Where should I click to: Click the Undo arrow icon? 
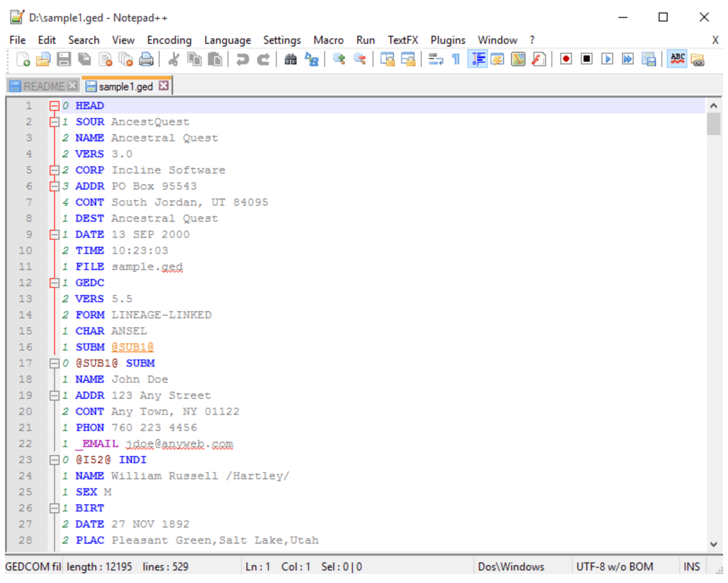click(x=242, y=59)
